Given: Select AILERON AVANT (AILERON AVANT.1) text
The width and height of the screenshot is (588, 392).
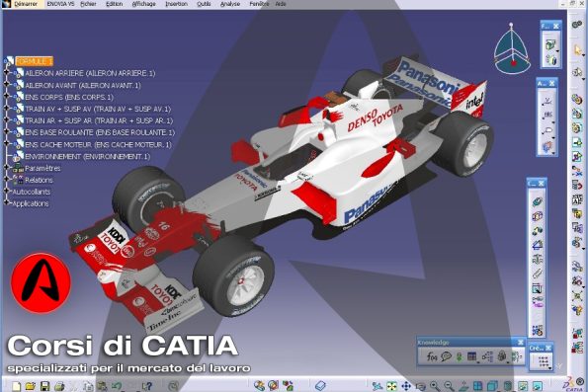Looking at the screenshot, I should (82, 86).
